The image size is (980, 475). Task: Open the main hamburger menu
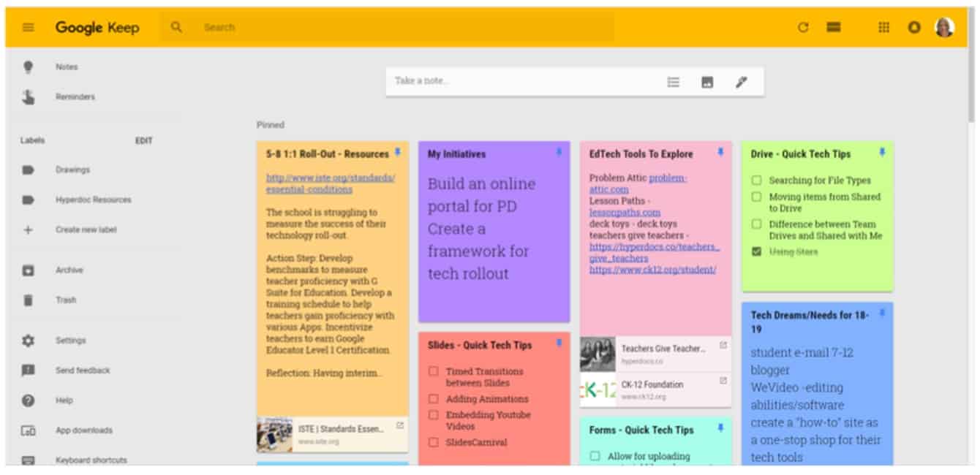pos(29,28)
